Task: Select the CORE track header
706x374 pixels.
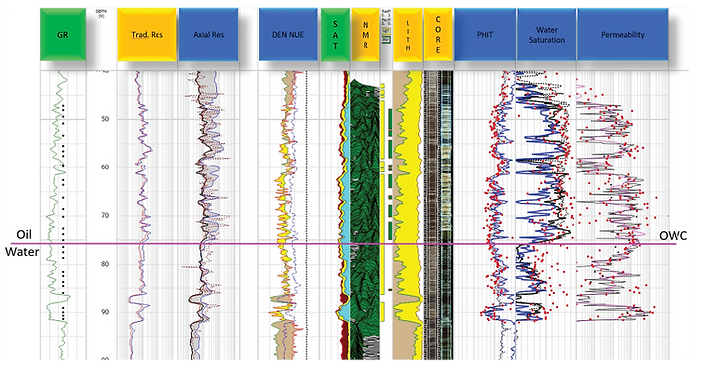Action: (438, 35)
